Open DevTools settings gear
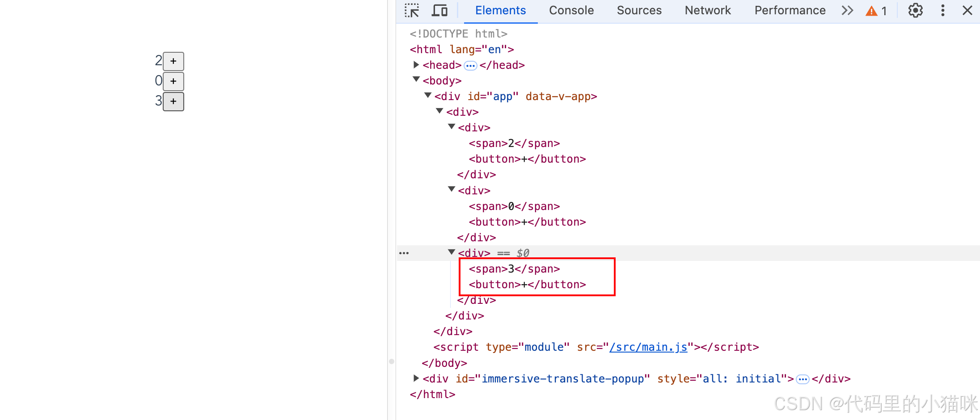The height and width of the screenshot is (420, 980). [915, 10]
